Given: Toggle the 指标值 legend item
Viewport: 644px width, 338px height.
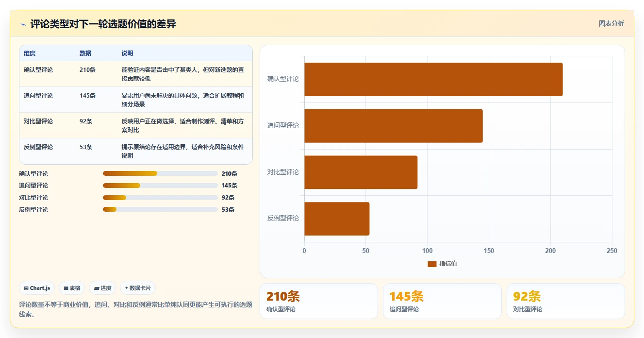Looking at the screenshot, I should [442, 264].
